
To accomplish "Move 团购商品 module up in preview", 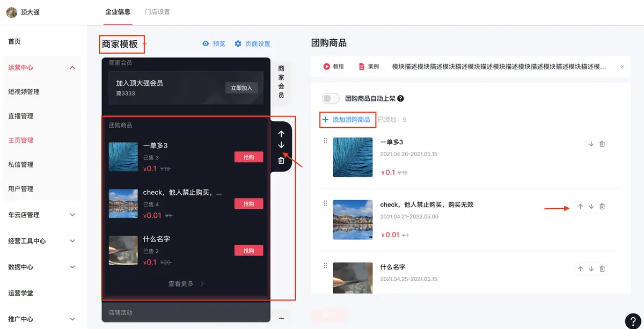I will click(281, 134).
